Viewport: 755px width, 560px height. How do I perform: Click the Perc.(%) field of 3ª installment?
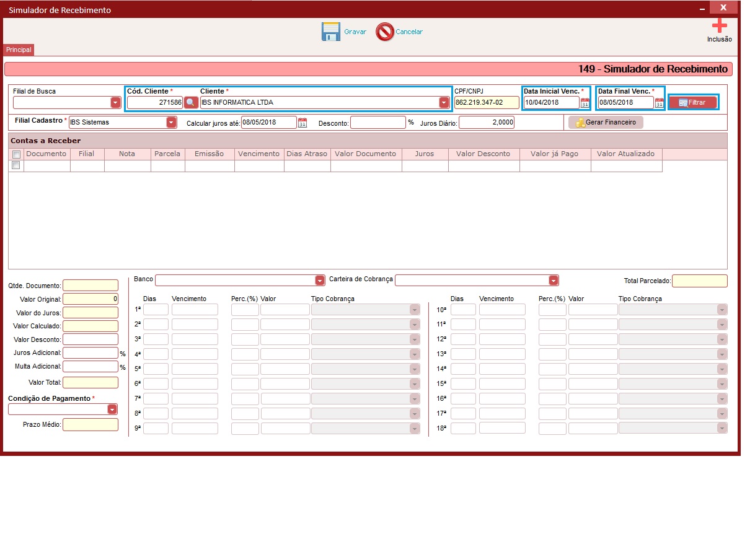245,339
